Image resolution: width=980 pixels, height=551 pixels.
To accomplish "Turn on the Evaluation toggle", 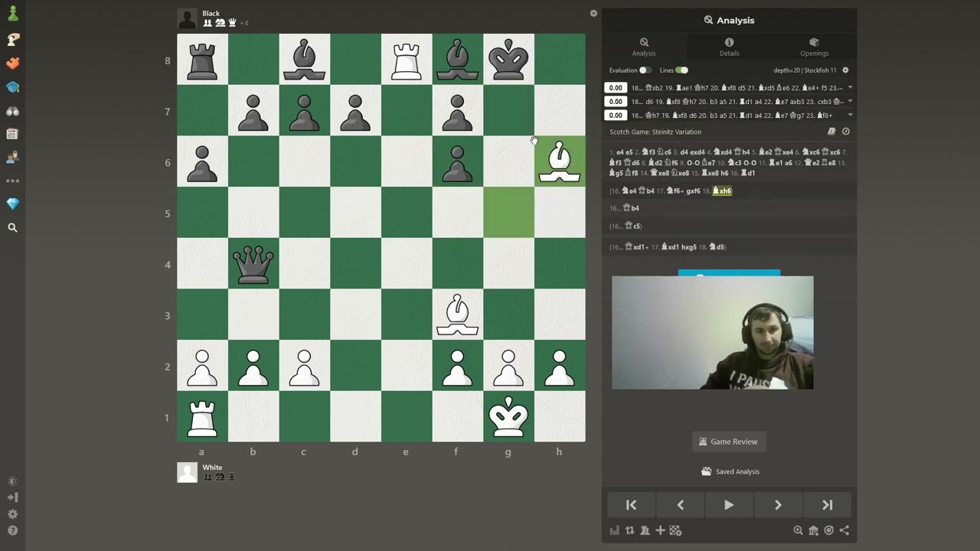I will tap(645, 70).
